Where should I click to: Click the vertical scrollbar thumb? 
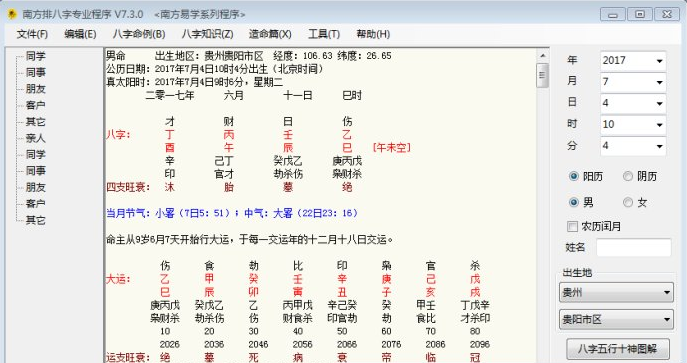tap(542, 75)
